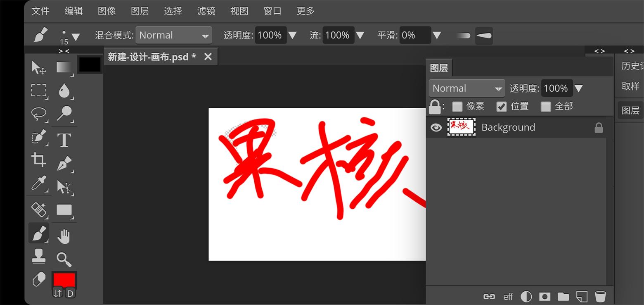Viewport: 644px width, 305px height.
Task: Pick the Crop tool
Action: (x=38, y=160)
